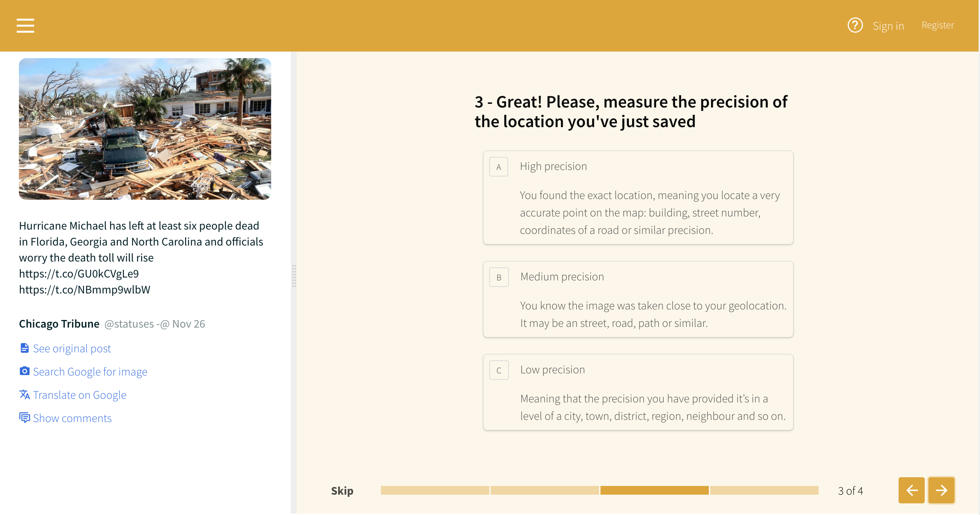Advance to next step with right arrow
Image resolution: width=980 pixels, height=515 pixels.
click(x=941, y=490)
